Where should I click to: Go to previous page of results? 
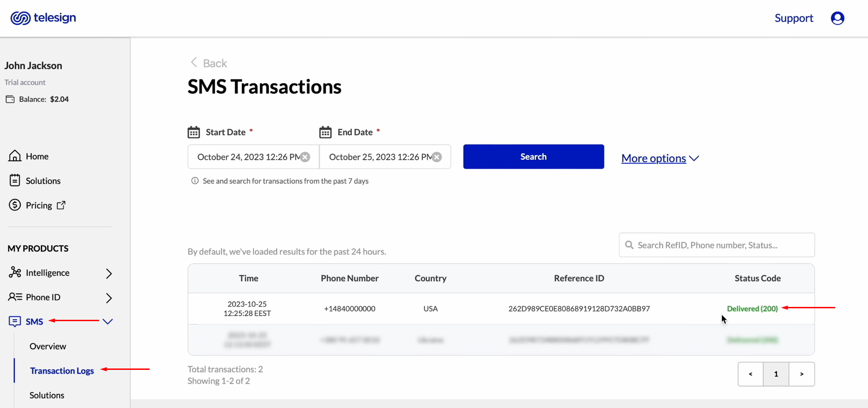751,374
